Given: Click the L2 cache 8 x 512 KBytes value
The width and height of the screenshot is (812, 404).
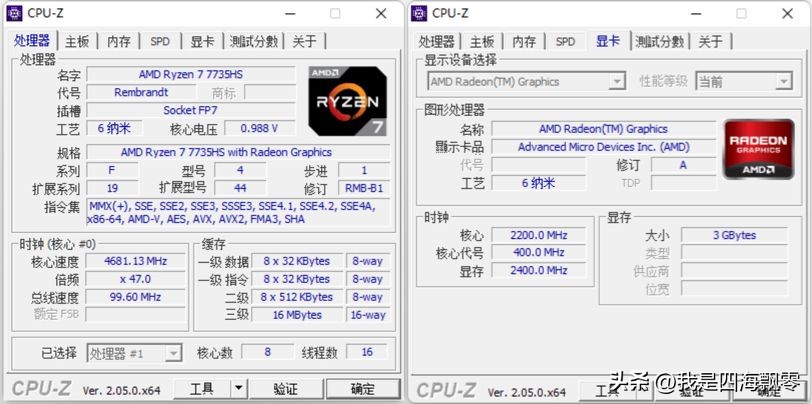Looking at the screenshot, I should coord(297,297).
